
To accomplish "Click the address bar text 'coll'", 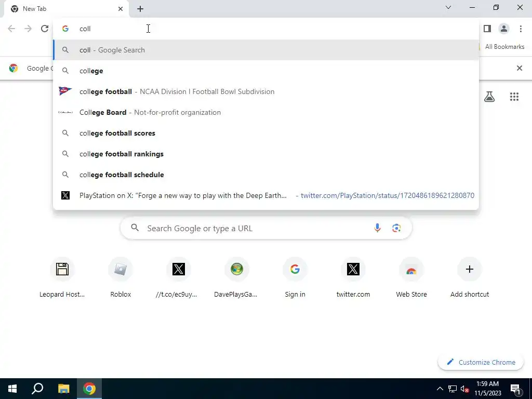I will 85,29.
